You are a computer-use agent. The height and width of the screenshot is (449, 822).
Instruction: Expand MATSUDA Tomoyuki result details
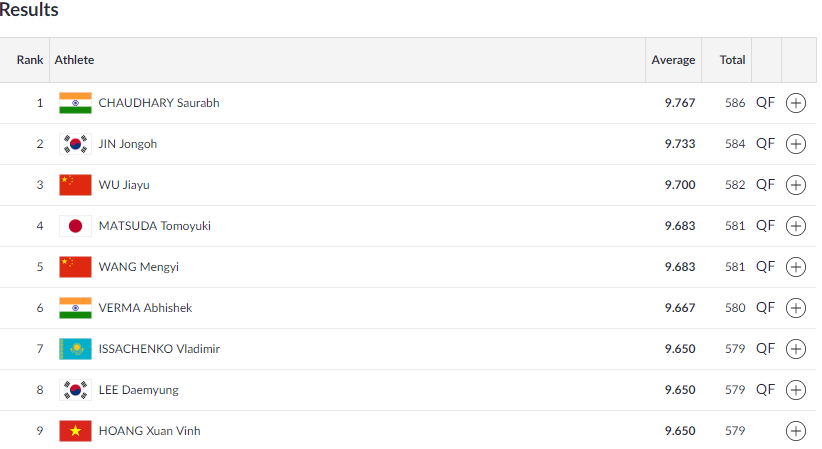[795, 226]
